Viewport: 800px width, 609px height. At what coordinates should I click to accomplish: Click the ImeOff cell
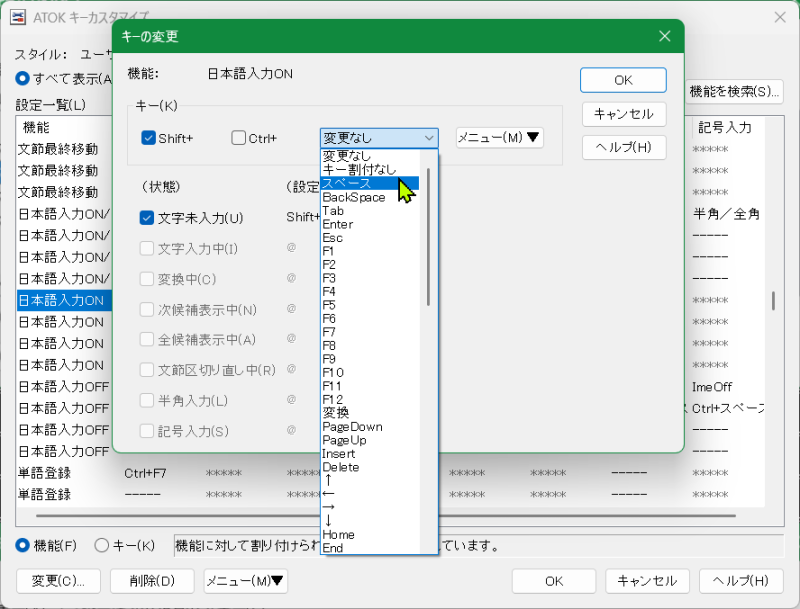712,387
